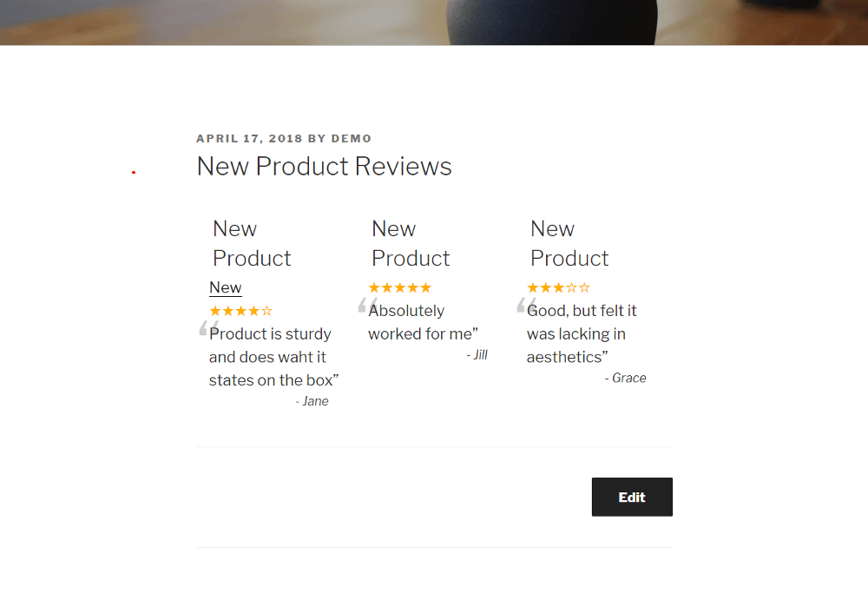Select the first star of Jill's rating
Image resolution: width=868 pixels, height=600 pixels.
click(x=375, y=287)
